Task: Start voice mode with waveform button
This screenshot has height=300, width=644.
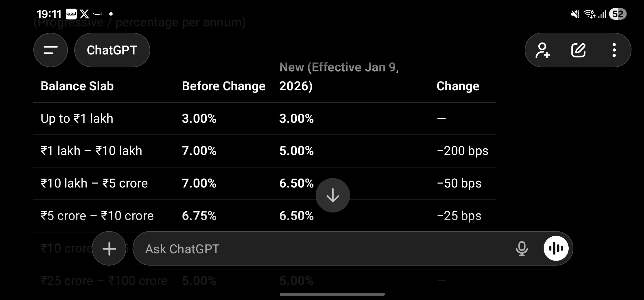Action: 556,248
